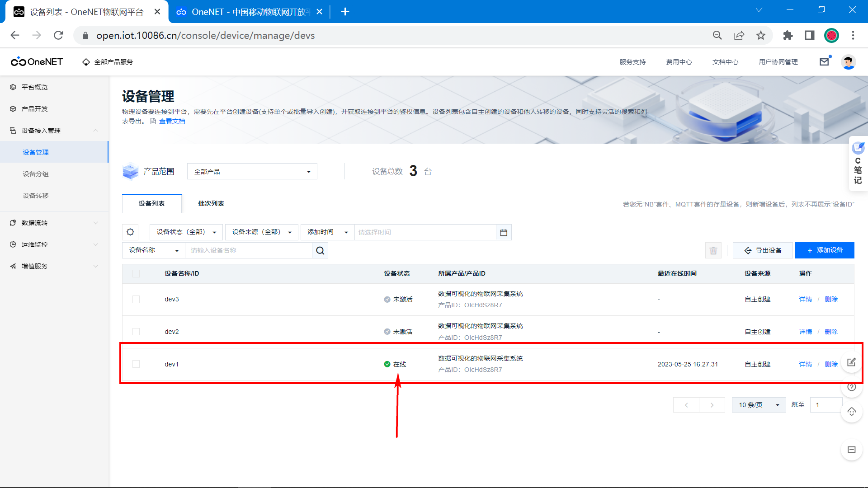This screenshot has width=868, height=488.
Task: Open the 全部产品 product range dropdown
Action: (x=252, y=172)
